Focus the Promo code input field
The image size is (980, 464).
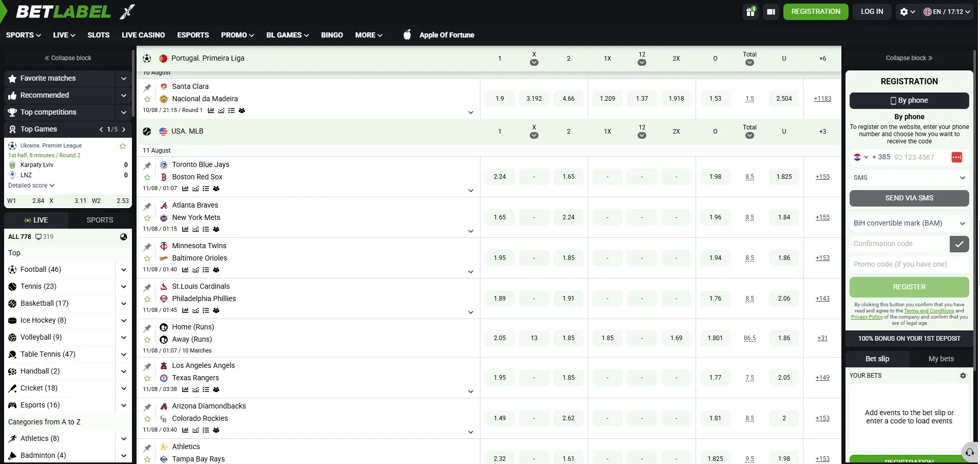pyautogui.click(x=909, y=264)
